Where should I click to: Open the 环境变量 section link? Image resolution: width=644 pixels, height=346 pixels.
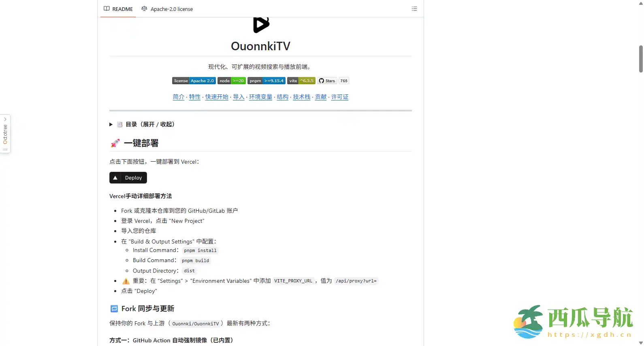click(260, 97)
